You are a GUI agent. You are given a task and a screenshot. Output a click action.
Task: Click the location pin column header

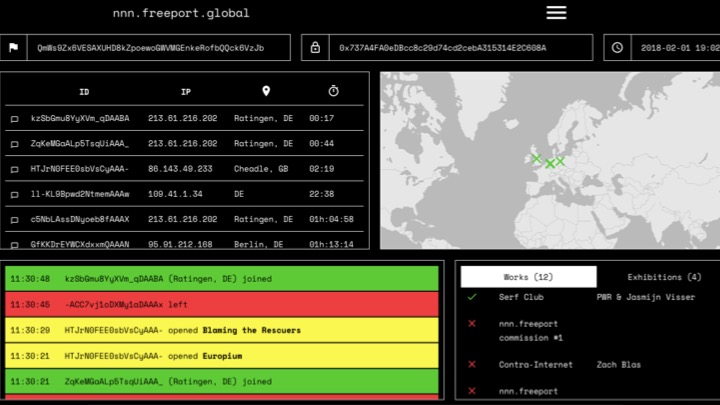click(266, 91)
